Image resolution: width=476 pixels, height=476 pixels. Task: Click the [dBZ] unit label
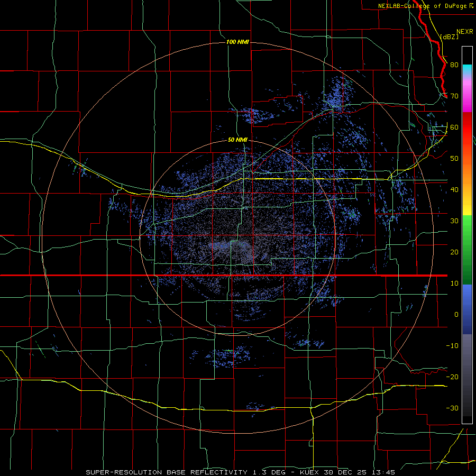point(449,36)
